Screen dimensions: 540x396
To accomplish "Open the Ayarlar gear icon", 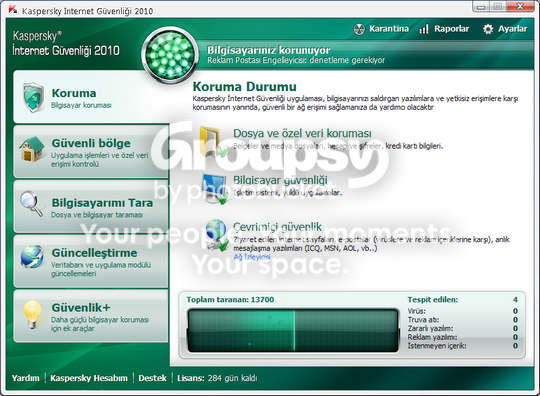I will point(488,29).
